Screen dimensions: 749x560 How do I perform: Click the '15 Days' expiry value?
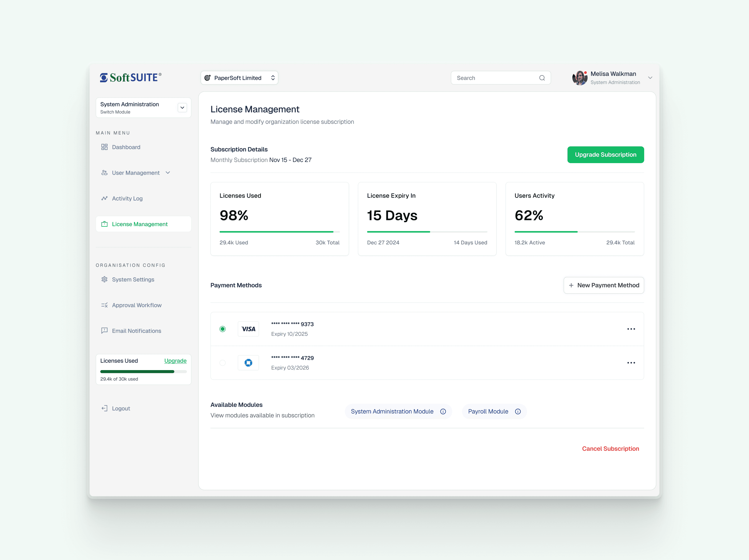[x=392, y=215]
